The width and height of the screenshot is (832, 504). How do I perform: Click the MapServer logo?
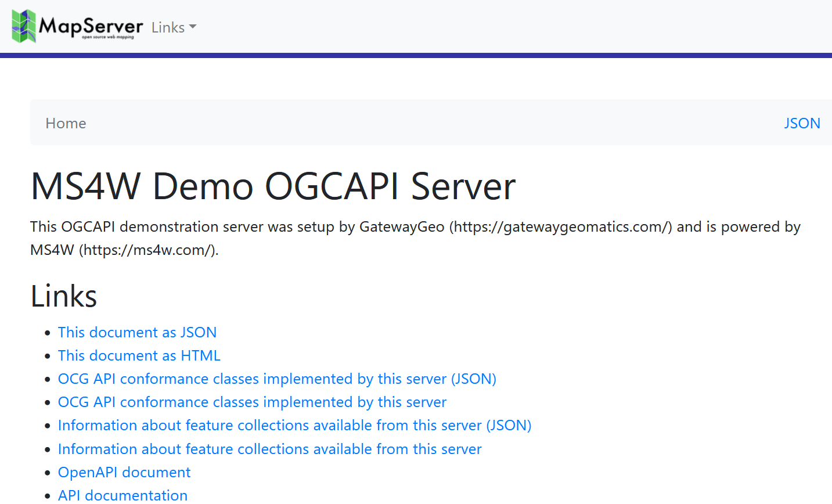[77, 26]
